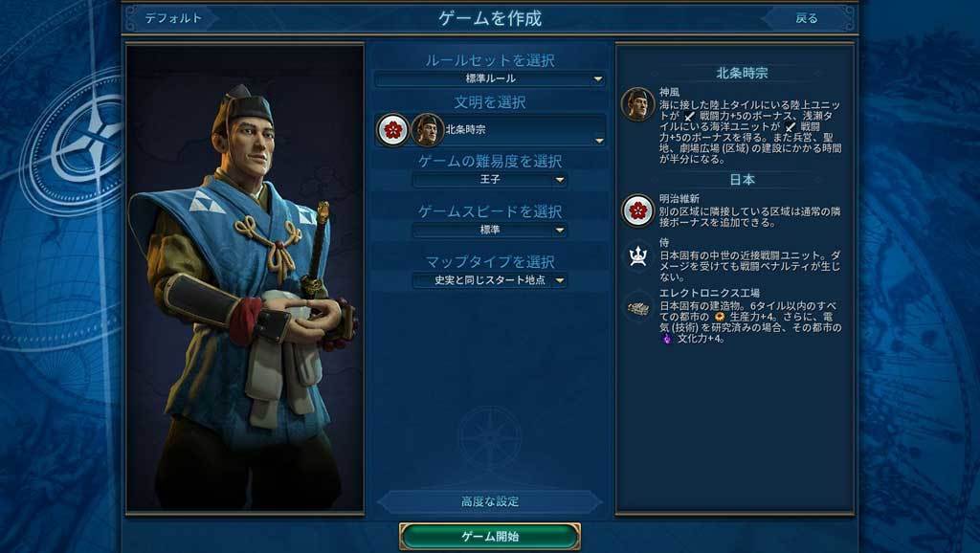980x553 pixels.
Task: Click the 日本 heading in info panel
Action: [742, 180]
